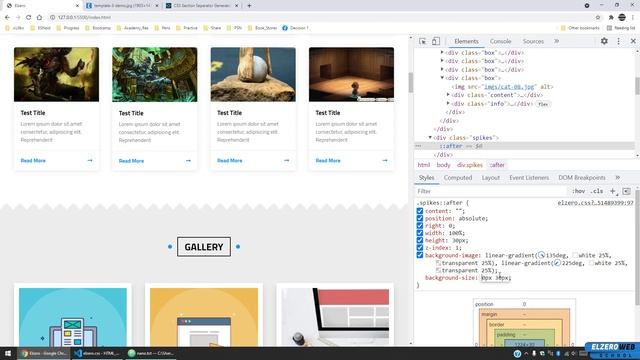Screen dimensions: 640x360
Task: Select body in elements breadcrumb
Action: click(443, 165)
